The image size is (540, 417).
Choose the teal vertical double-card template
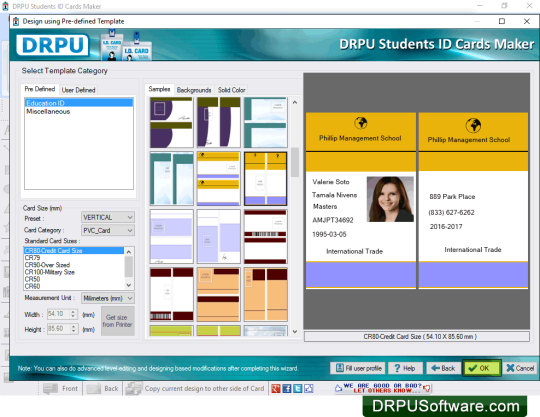(172, 179)
